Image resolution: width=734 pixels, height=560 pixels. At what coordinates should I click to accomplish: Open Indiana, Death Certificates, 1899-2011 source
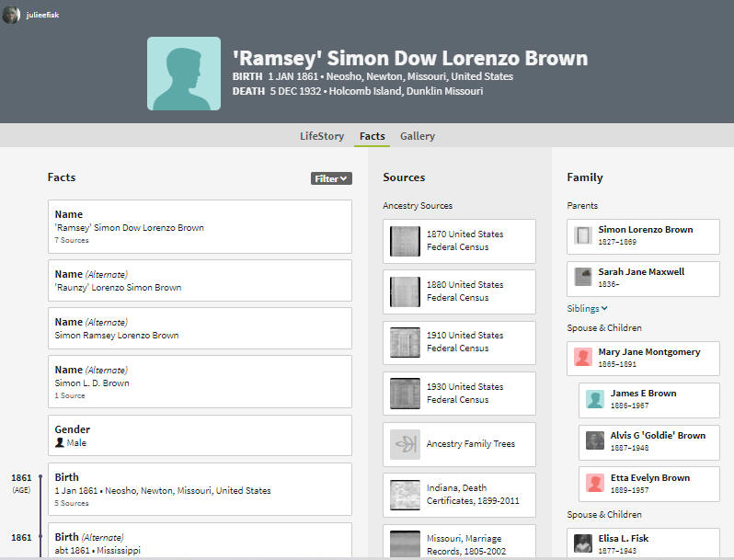coord(459,495)
